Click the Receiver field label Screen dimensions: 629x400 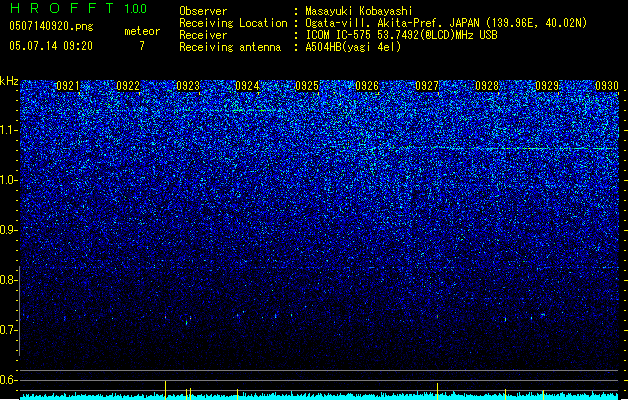pos(203,35)
